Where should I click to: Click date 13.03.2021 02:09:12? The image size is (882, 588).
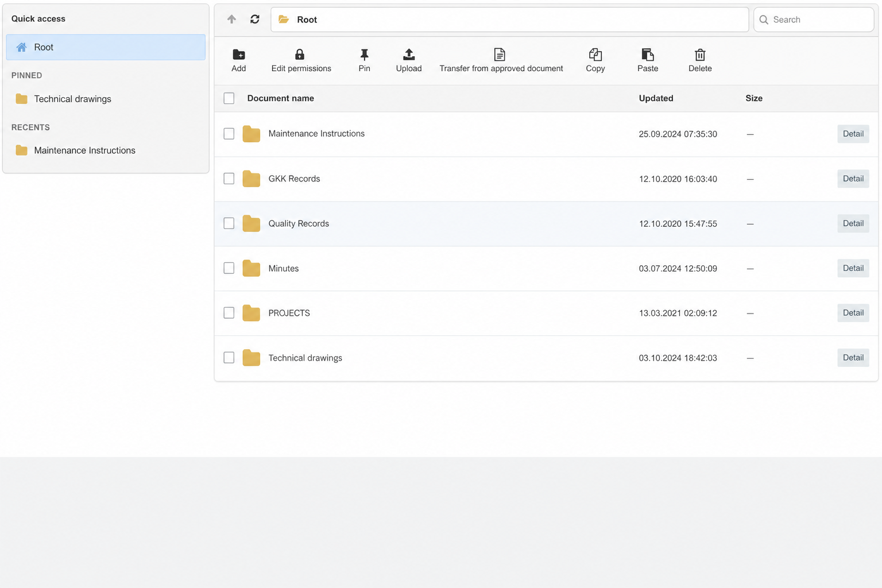(x=678, y=313)
